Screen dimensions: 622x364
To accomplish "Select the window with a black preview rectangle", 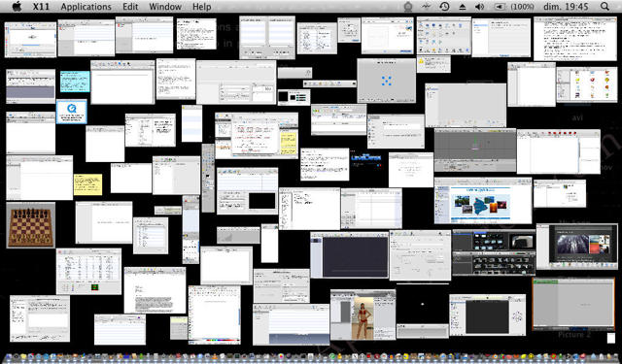I will pos(247,191).
